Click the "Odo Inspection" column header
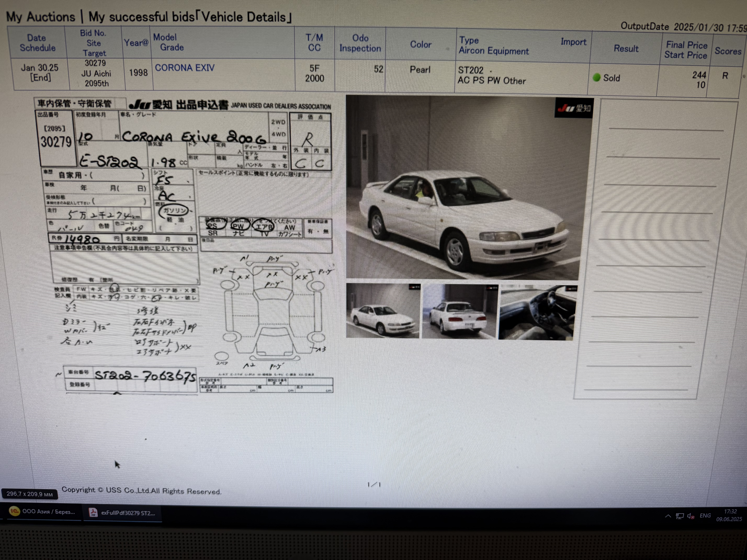Viewport: 747px width, 560px height. pyautogui.click(x=360, y=43)
